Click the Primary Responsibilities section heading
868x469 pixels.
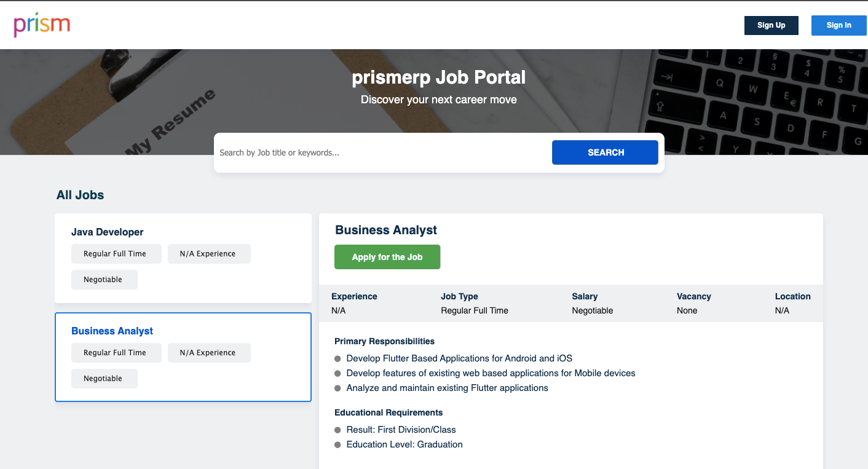point(384,341)
